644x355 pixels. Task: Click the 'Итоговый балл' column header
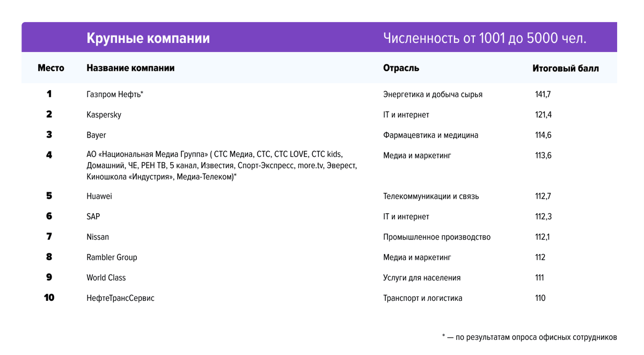coord(566,68)
